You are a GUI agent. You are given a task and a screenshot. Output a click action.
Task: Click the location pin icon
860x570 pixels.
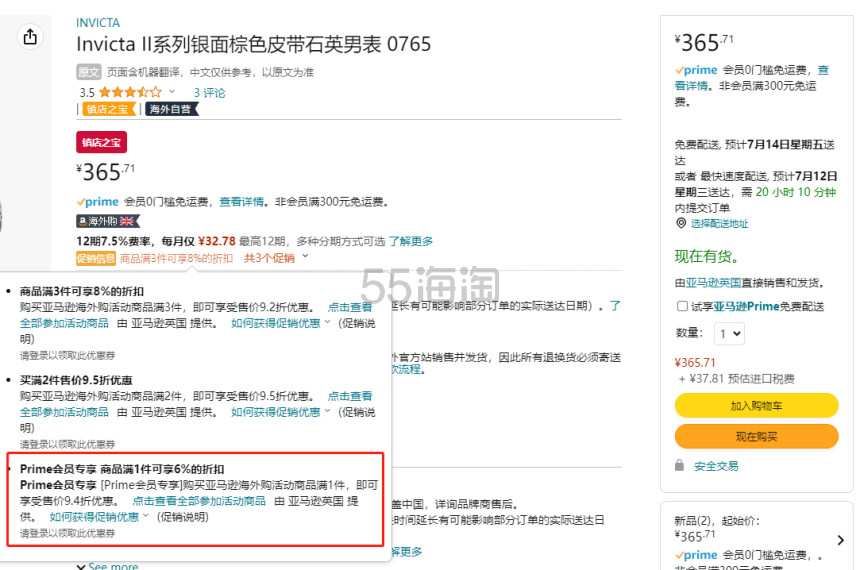tap(681, 223)
